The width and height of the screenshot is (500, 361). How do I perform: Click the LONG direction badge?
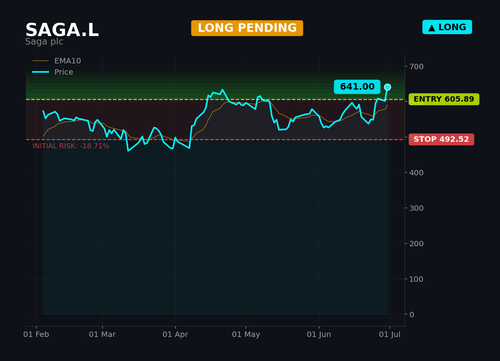click(447, 27)
